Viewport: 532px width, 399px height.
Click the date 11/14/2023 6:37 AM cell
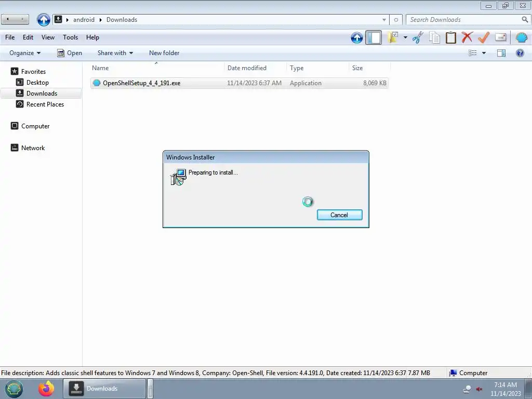click(254, 83)
